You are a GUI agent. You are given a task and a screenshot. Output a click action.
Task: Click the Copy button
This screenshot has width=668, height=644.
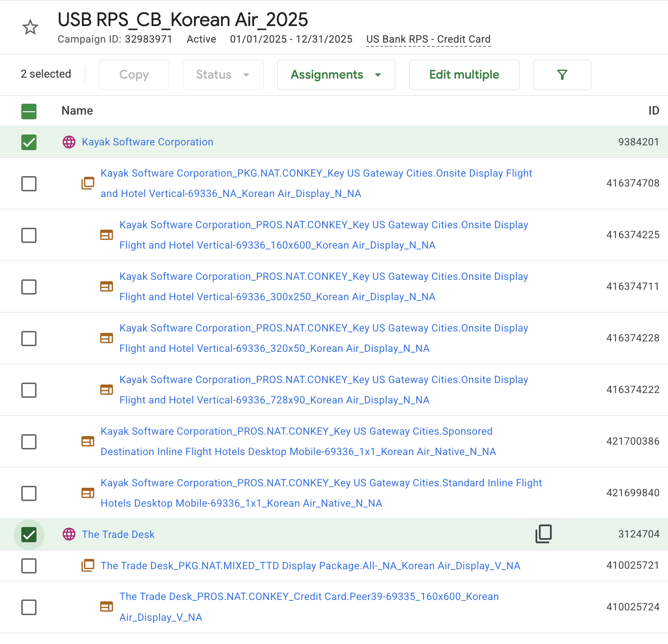click(134, 75)
